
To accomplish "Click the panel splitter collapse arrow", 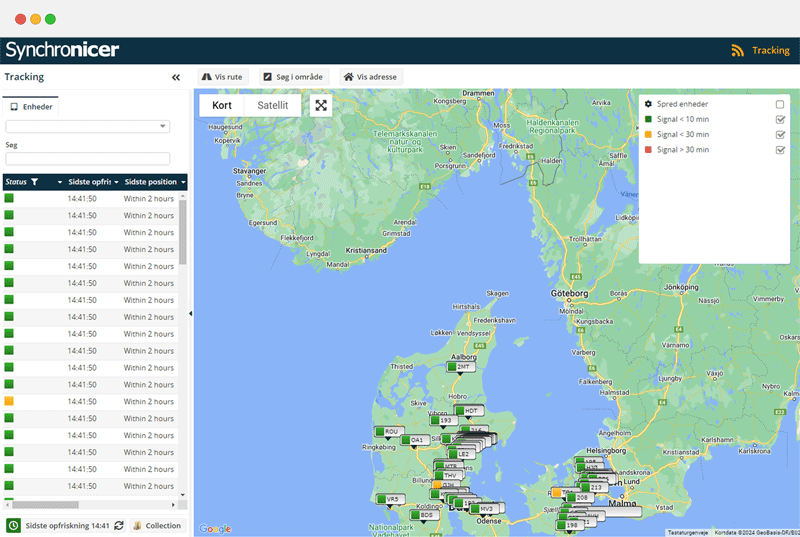I will 190,314.
